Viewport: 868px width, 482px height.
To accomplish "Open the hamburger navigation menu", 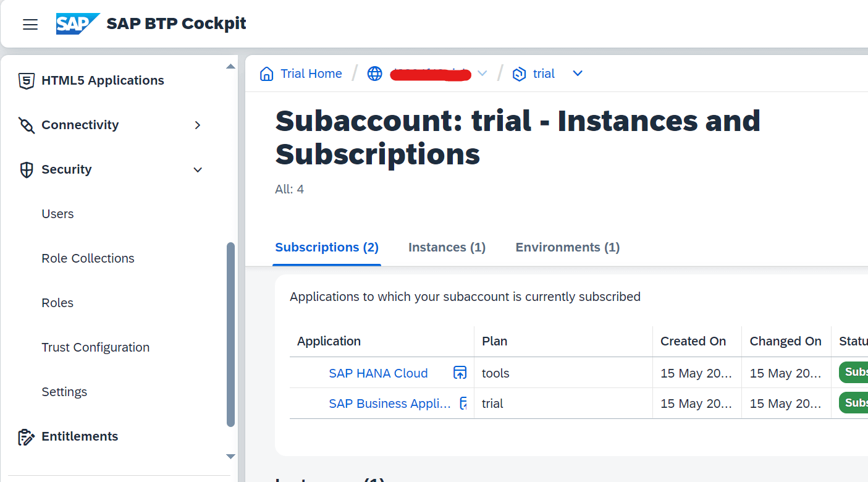I will coord(30,23).
